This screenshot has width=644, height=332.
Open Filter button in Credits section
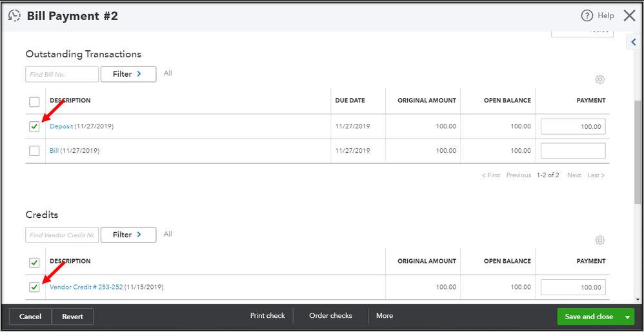coord(128,235)
